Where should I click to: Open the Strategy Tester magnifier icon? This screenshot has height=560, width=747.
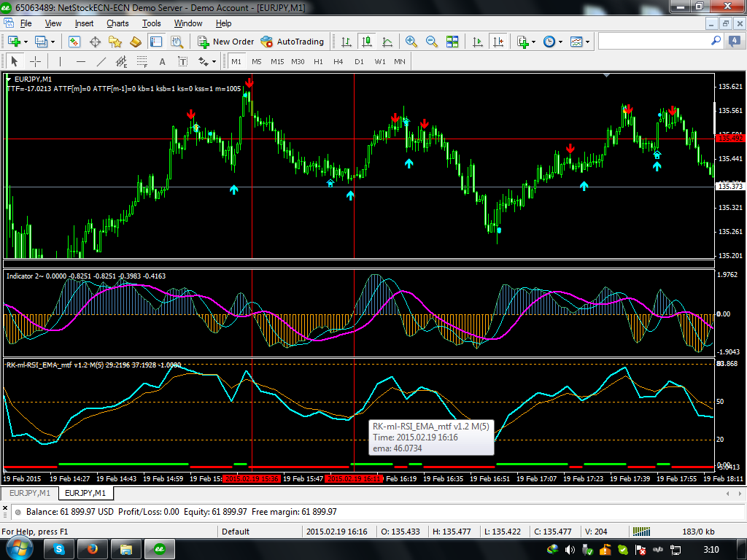pyautogui.click(x=176, y=42)
